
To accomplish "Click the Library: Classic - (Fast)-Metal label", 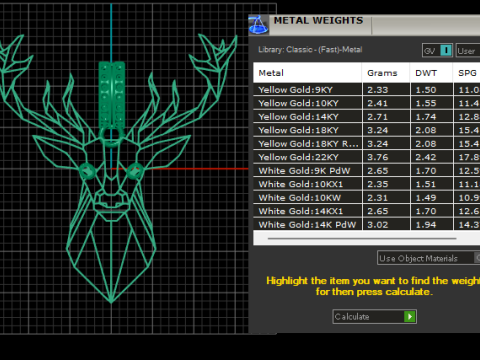I will coord(310,50).
